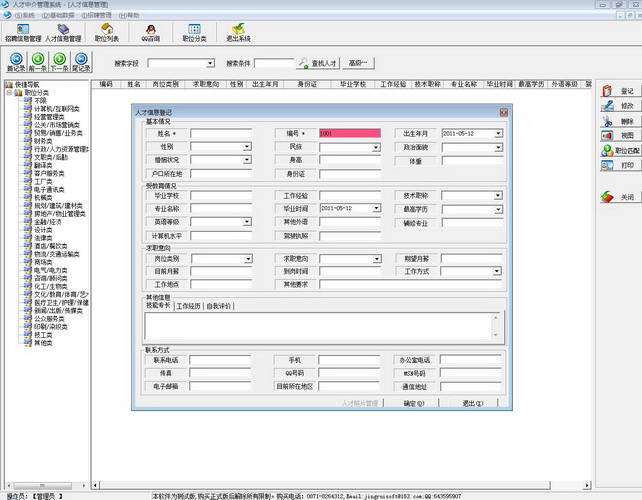Click 登记 register icon in right panel
This screenshot has width=642, height=500.
(618, 91)
